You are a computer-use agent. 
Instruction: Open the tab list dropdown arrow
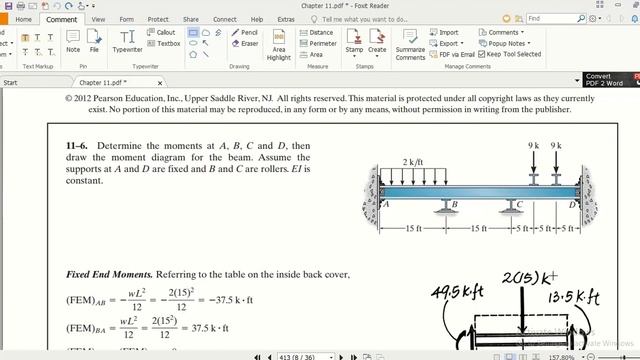(577, 81)
